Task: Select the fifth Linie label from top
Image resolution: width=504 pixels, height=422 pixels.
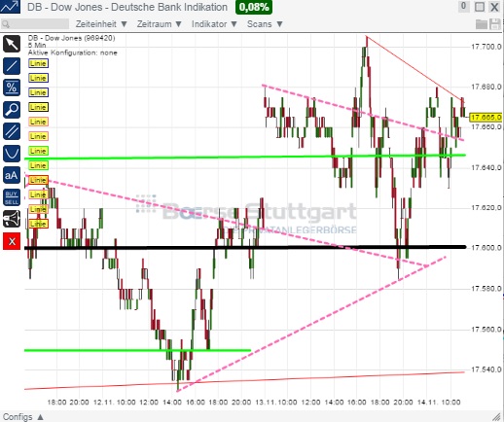Action: point(38,122)
